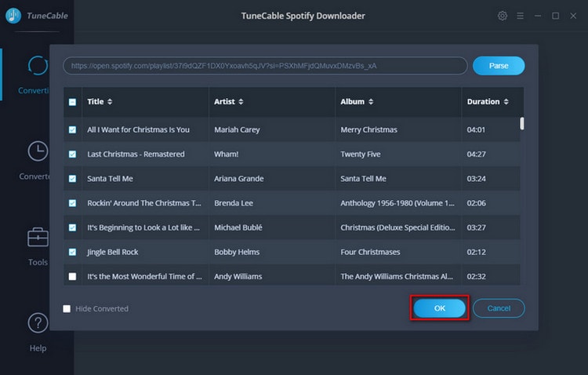Open the Help question mark icon
Screen dimensions: 588x375
point(38,322)
